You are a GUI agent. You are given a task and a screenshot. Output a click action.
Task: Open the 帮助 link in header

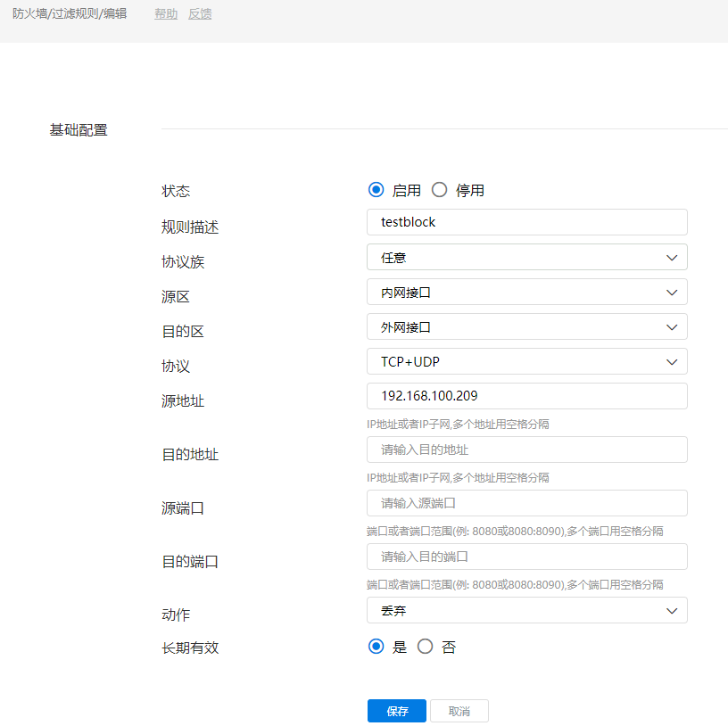click(166, 14)
